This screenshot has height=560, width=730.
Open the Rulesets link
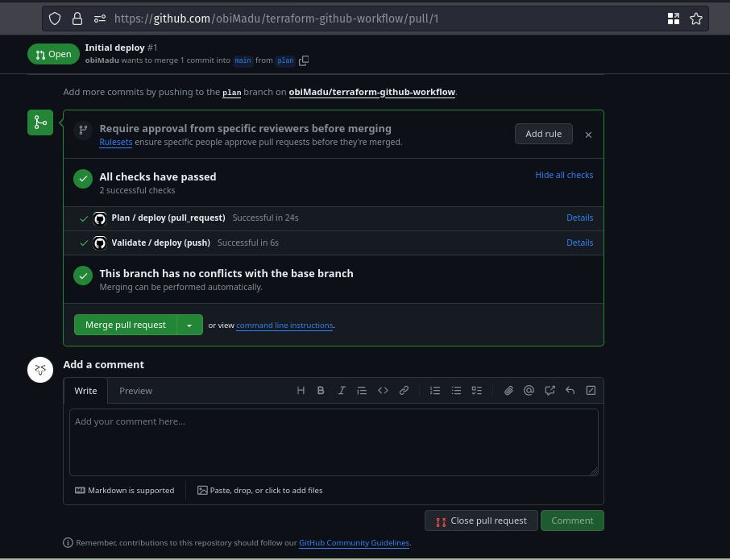(116, 142)
